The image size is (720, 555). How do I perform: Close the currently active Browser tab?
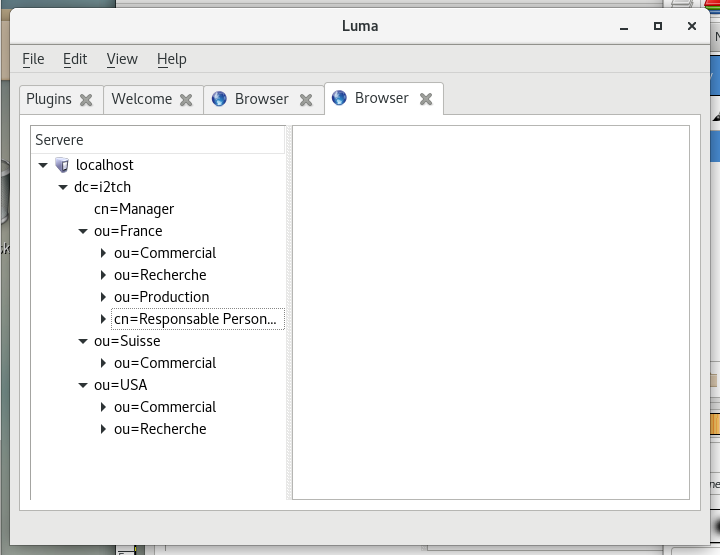(426, 99)
